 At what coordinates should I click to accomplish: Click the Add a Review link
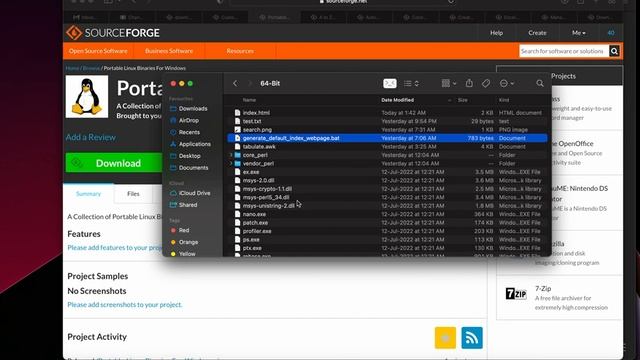pyautogui.click(x=91, y=137)
